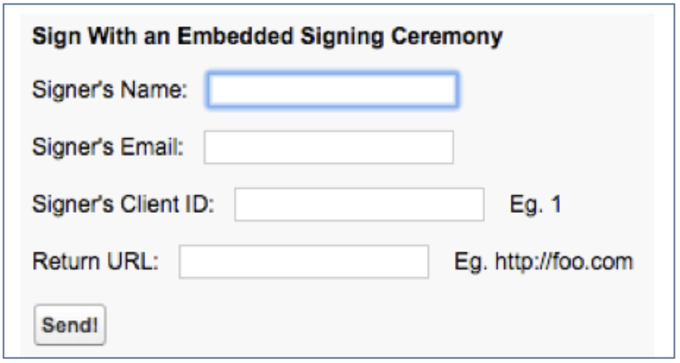Click the "Signer's Name:" label

coord(110,90)
